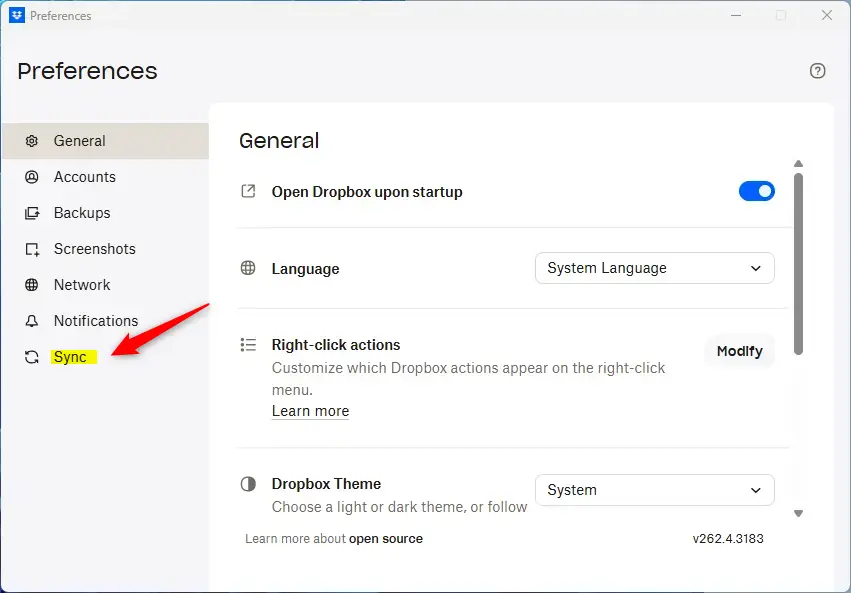Select the Sync section

coord(105,357)
